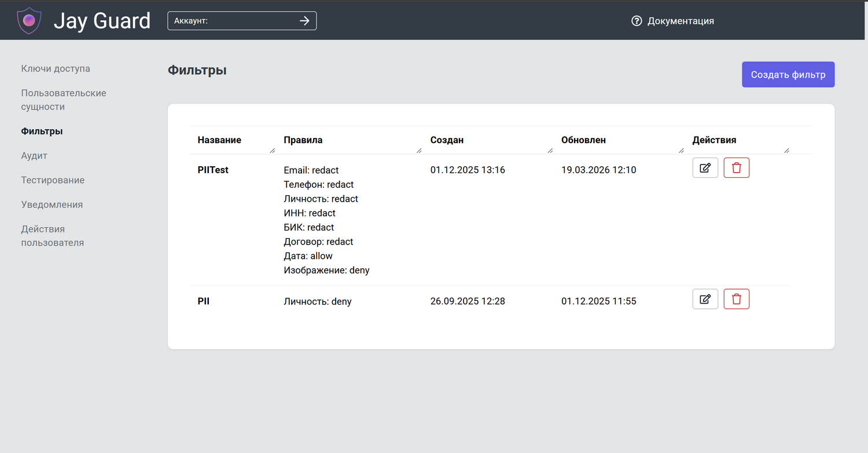Click the Jay Guard shield logo
Image resolution: width=868 pixels, height=453 pixels.
[x=29, y=20]
